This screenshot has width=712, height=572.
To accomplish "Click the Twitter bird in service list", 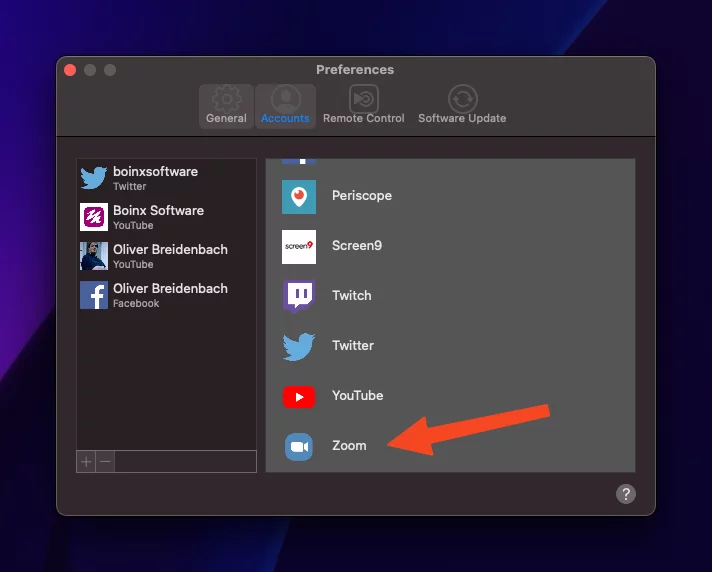I will click(x=299, y=347).
